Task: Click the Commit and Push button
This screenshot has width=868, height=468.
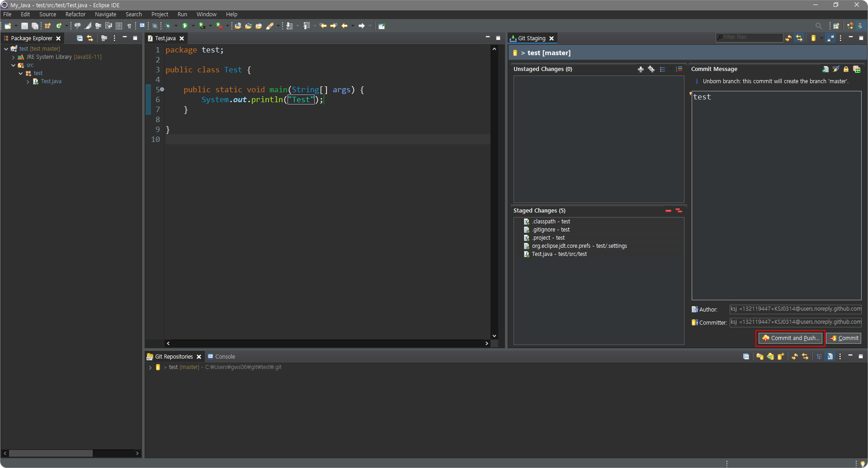Action: pyautogui.click(x=791, y=338)
